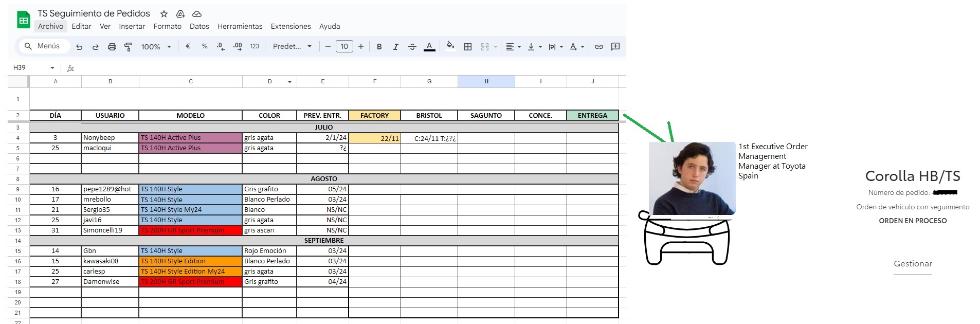
Task: Expand merge cells options arrow
Action: tap(496, 47)
